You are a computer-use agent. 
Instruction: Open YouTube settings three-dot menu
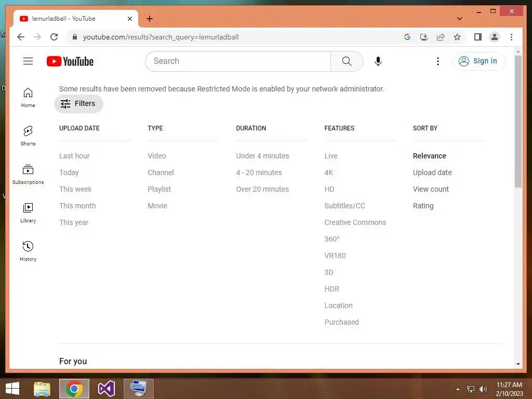pos(437,61)
